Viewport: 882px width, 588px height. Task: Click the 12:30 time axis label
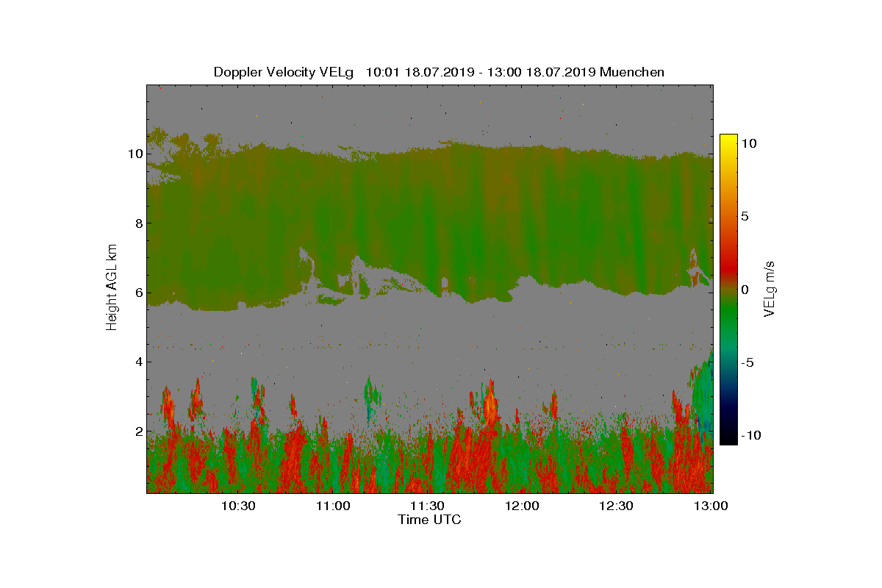616,506
